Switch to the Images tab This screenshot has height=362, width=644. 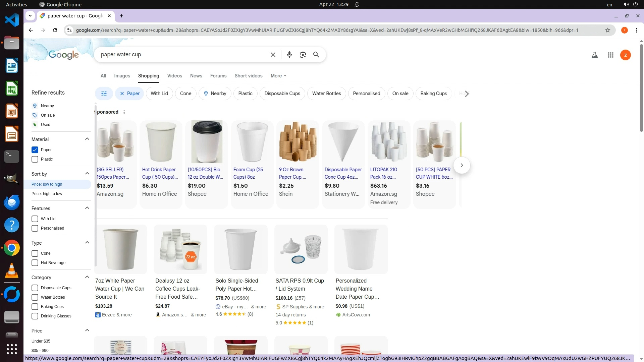pyautogui.click(x=122, y=76)
